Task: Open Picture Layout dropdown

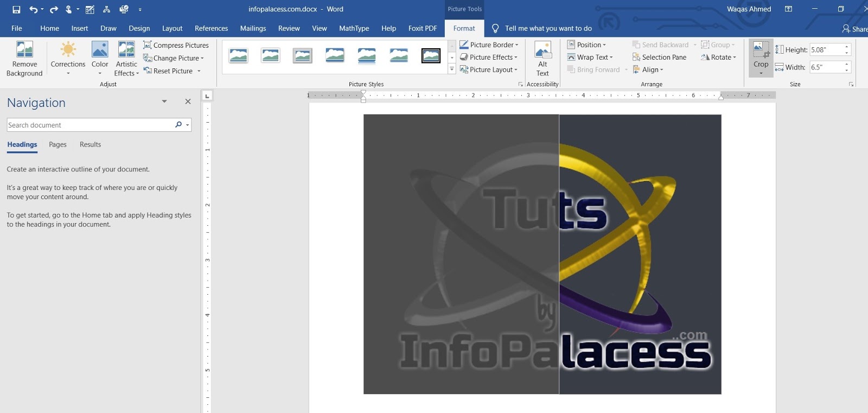Action: pos(489,69)
